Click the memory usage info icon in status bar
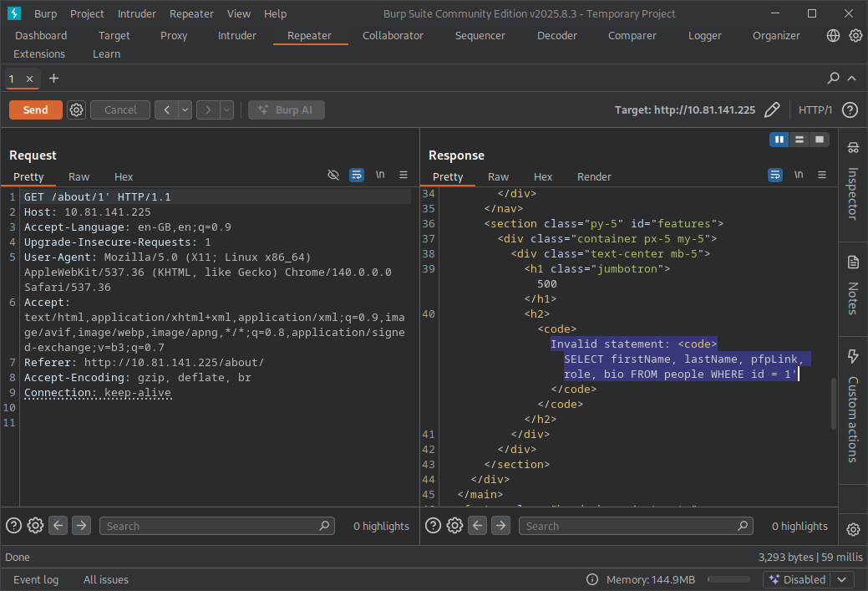This screenshot has height=591, width=868. pos(591,578)
